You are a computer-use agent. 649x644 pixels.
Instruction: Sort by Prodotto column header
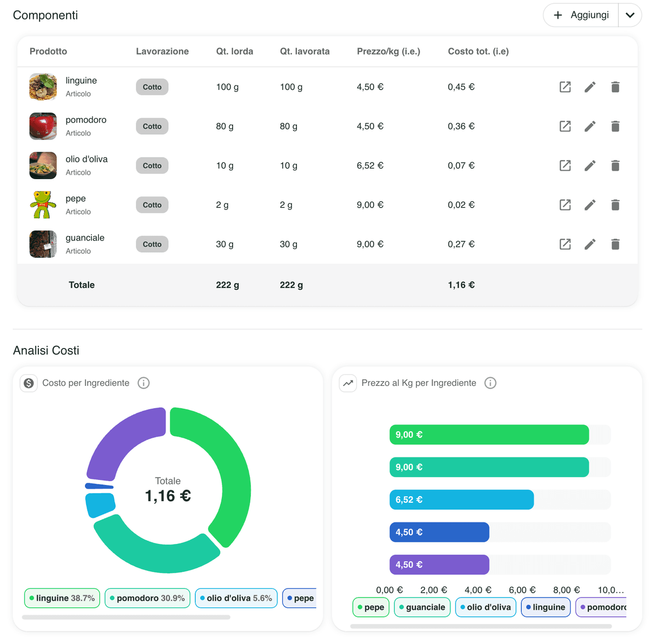click(48, 51)
